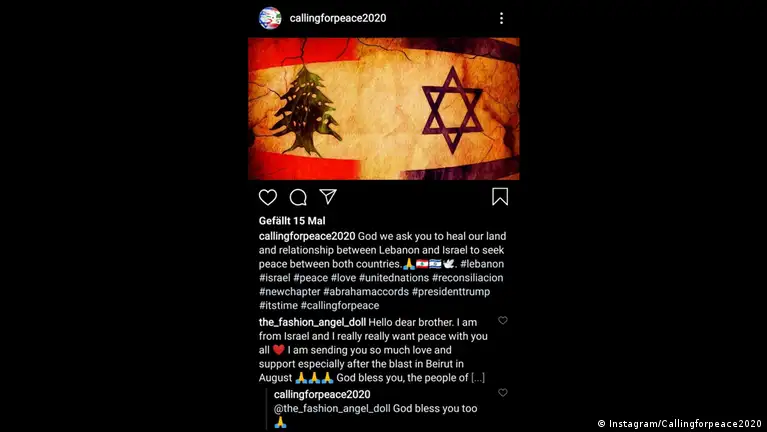
Task: Open callingforpeace2020 username in the post header
Action: tap(338, 18)
